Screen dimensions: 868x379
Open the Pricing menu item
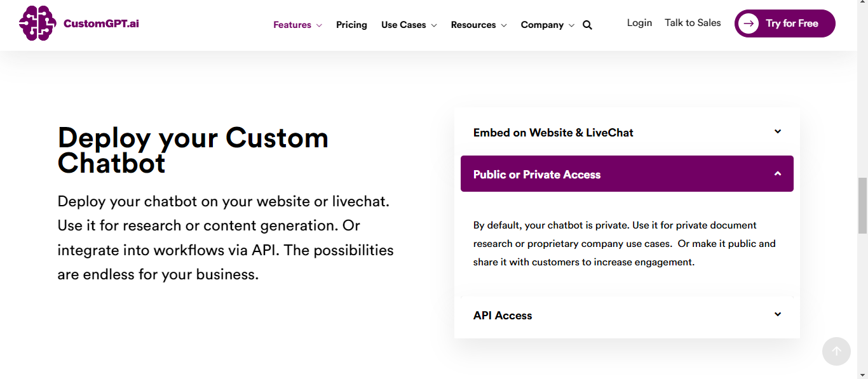351,25
